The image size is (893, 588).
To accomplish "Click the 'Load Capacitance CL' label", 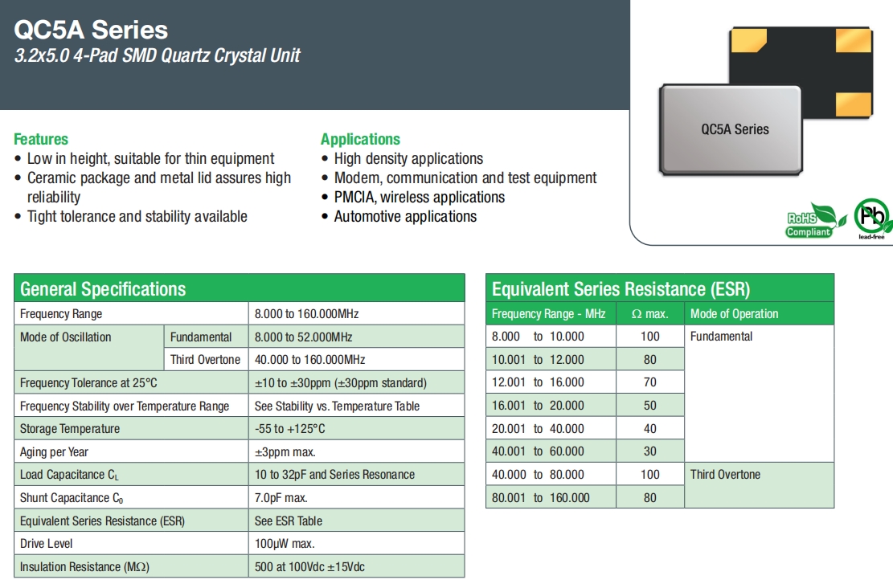I will 69,475.
